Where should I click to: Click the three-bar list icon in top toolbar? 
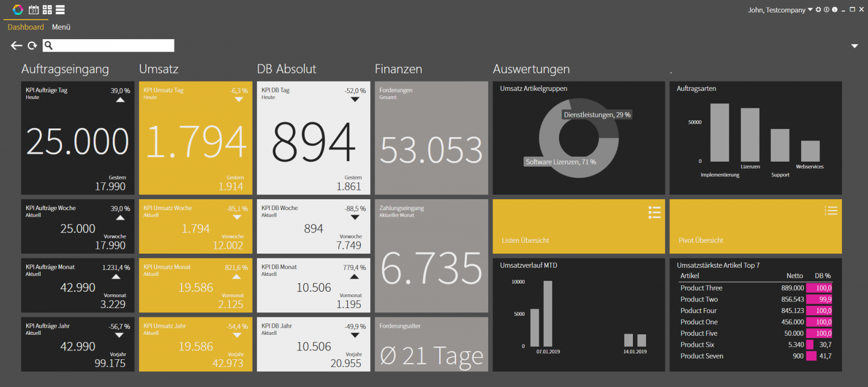point(60,9)
